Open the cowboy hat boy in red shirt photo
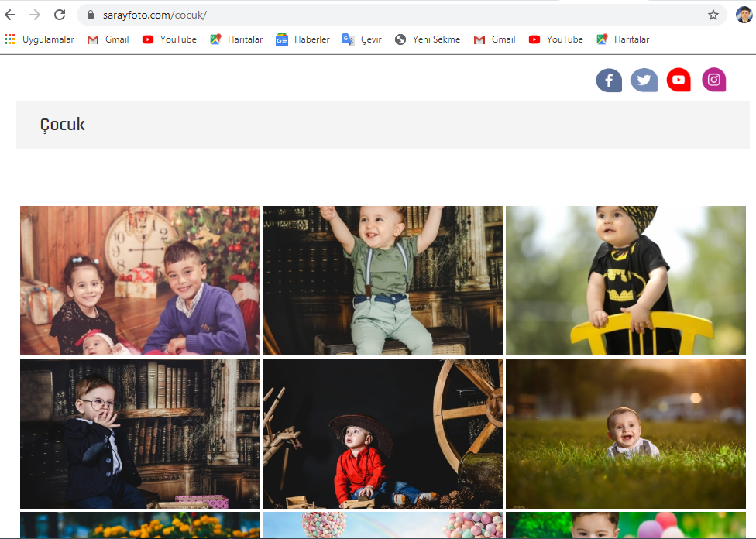This screenshot has width=756, height=539. tap(383, 434)
